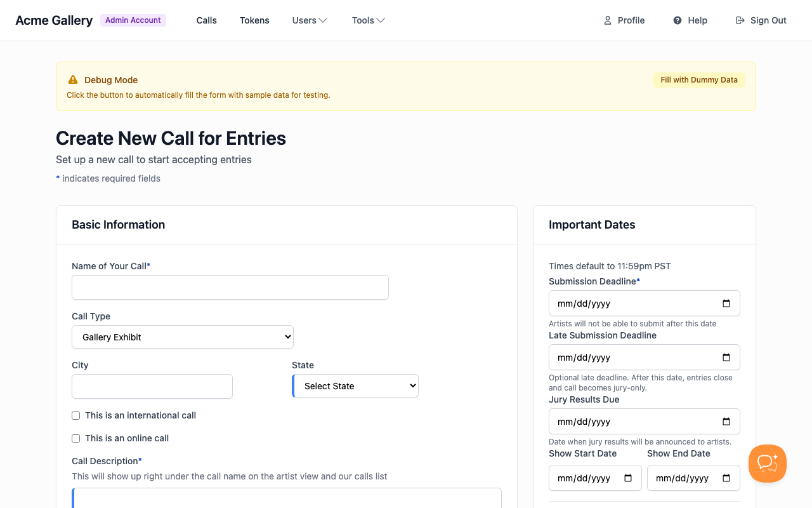The width and height of the screenshot is (812, 508).
Task: Click the Debug Mode warning triangle icon
Action: 72,79
